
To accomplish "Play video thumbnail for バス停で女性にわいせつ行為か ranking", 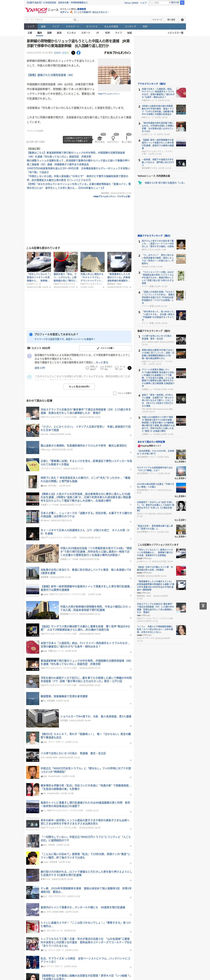I will tap(181, 340).
